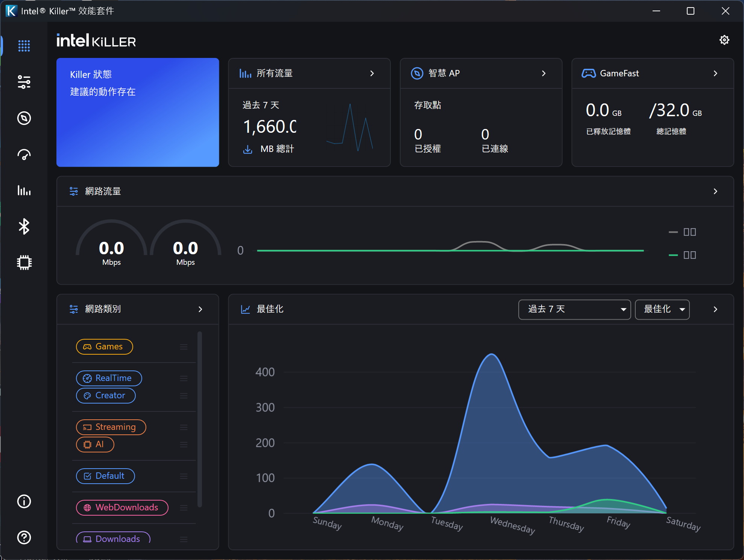
Task: Click the chip processor sidebar icon
Action: coord(24,263)
